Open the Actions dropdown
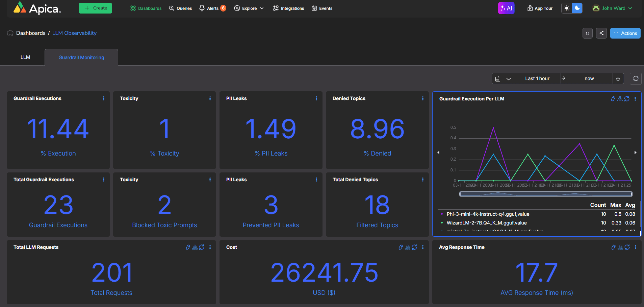The image size is (644, 307). (x=625, y=33)
